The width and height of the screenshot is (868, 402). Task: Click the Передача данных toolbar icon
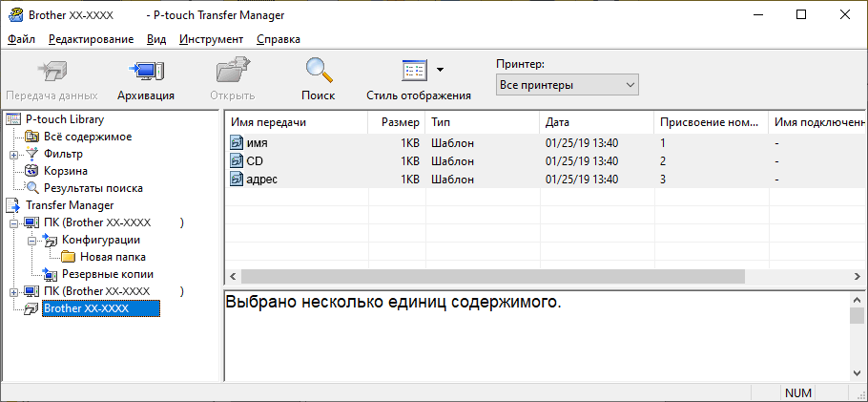[x=52, y=71]
